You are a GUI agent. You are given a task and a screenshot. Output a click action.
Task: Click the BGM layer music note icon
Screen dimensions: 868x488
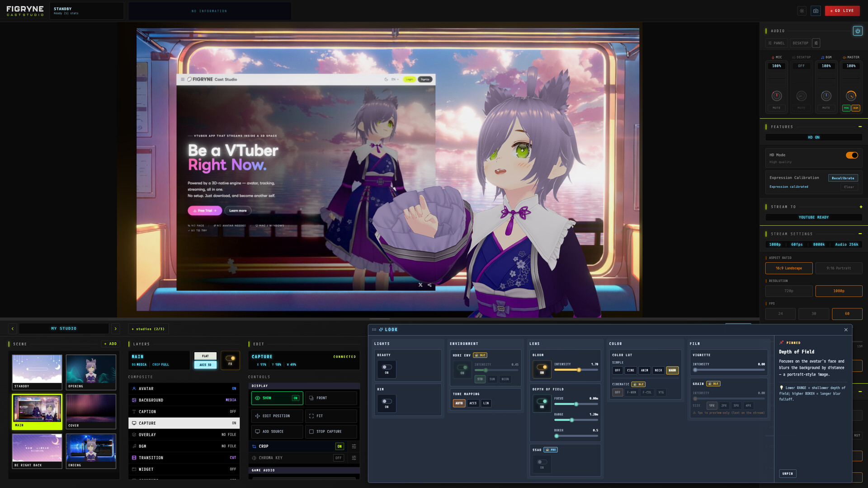[x=134, y=446]
